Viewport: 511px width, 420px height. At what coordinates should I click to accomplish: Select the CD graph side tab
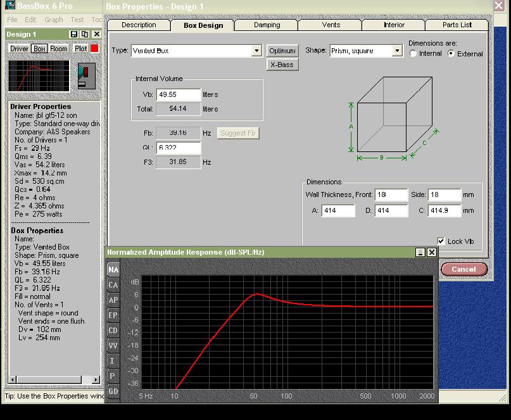tap(113, 331)
